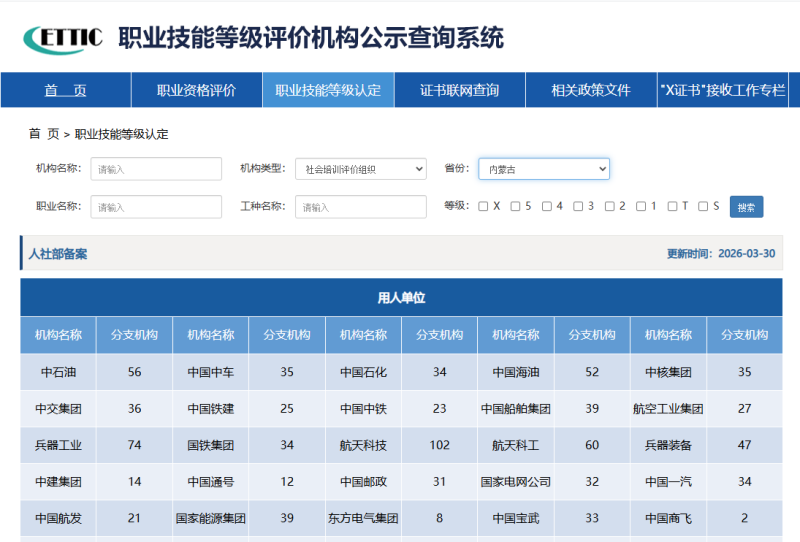Check the level T checkbox
800x542 pixels.
point(672,206)
